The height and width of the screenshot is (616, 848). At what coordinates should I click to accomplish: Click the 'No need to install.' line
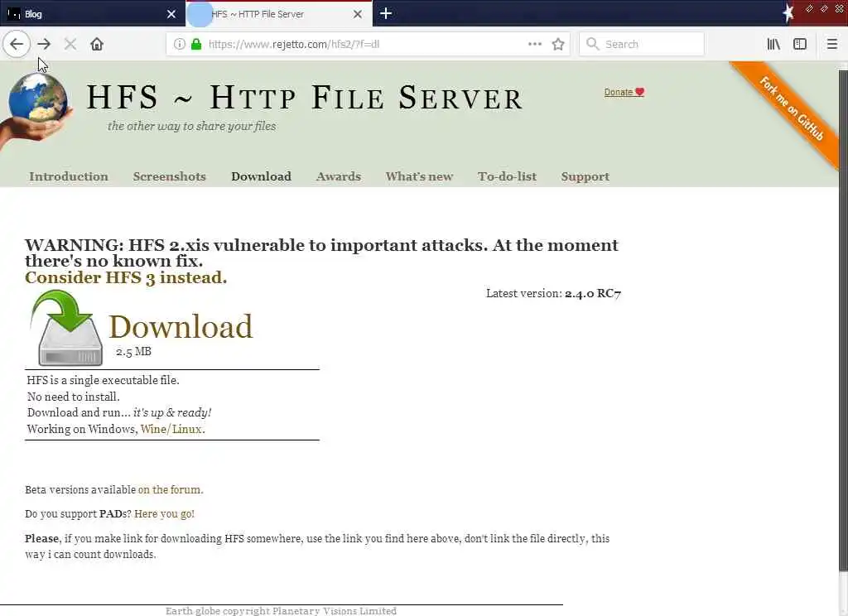73,397
